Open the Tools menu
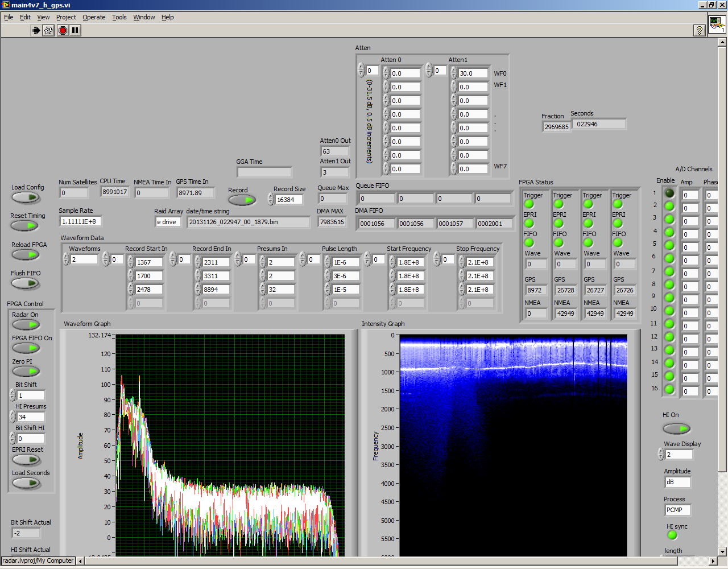 (x=119, y=17)
